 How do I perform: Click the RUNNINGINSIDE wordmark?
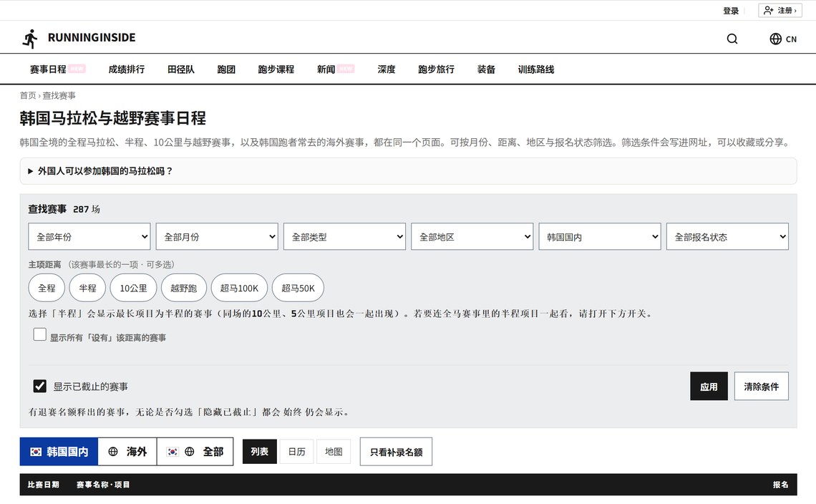tap(92, 37)
